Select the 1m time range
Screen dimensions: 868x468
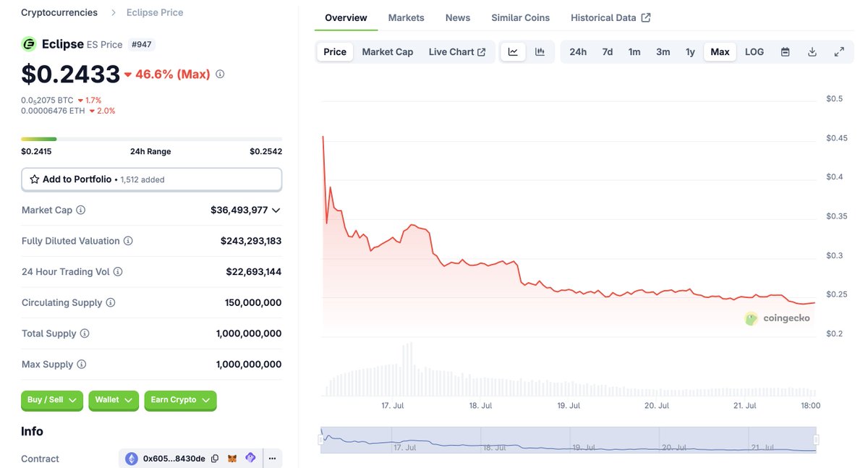coord(634,52)
